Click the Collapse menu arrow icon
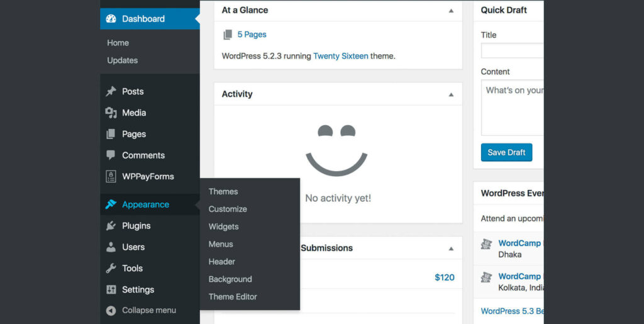 tap(111, 310)
